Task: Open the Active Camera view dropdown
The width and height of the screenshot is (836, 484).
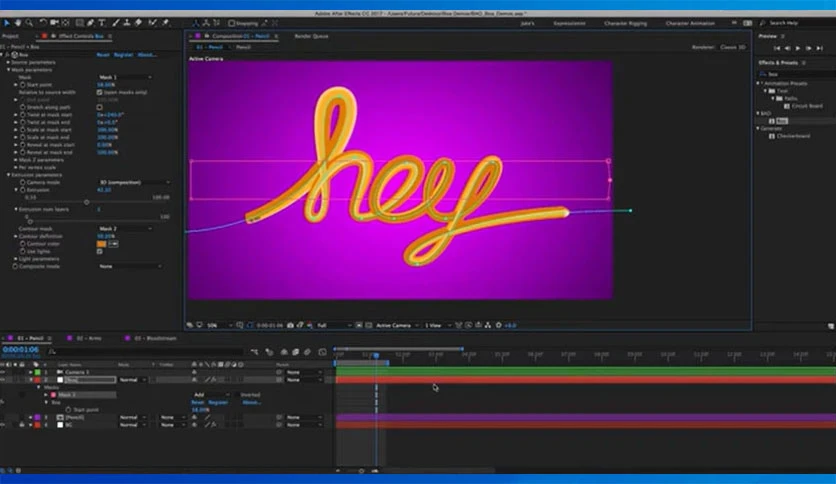Action: (397, 325)
